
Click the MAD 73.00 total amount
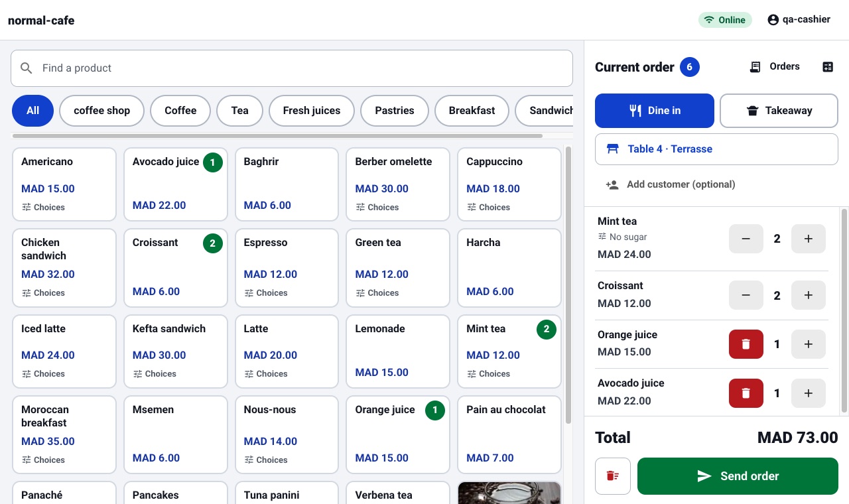(x=798, y=438)
